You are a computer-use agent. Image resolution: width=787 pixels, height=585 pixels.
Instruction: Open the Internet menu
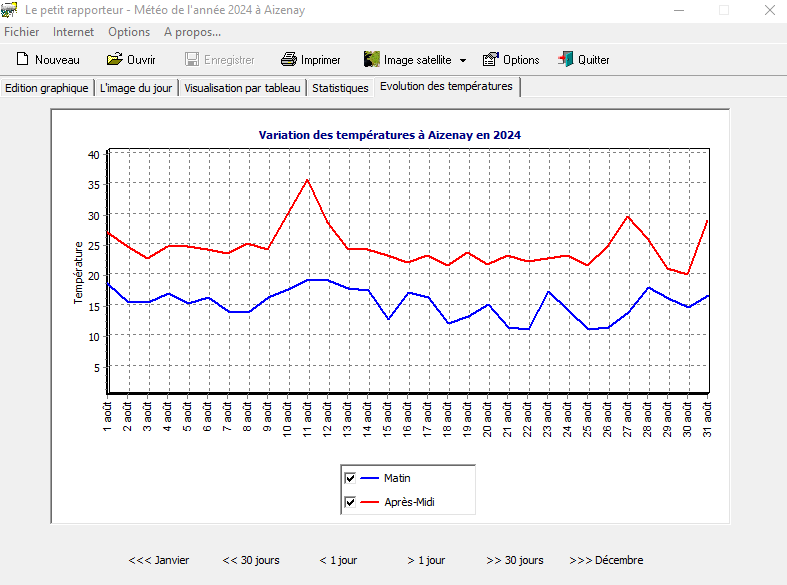tap(74, 32)
